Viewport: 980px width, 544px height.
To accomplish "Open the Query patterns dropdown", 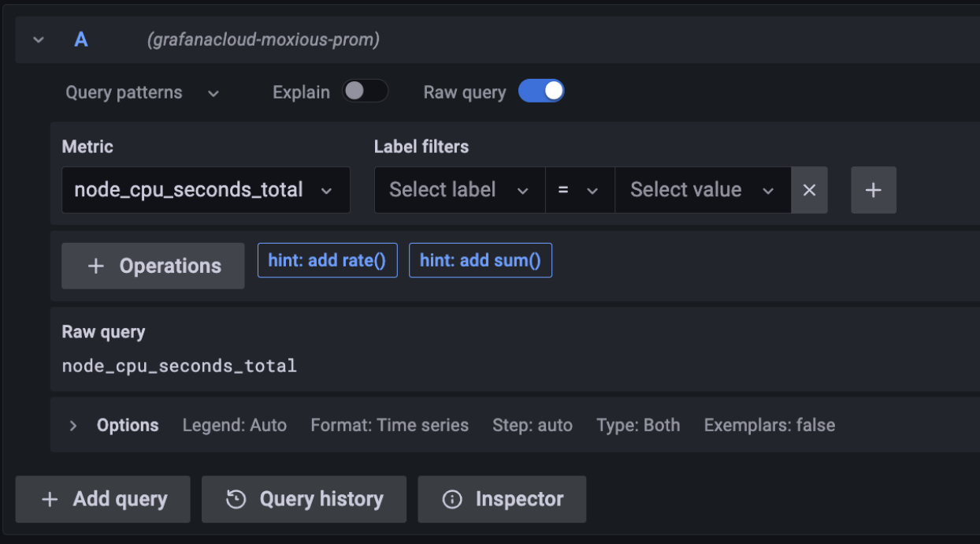I will 142,92.
